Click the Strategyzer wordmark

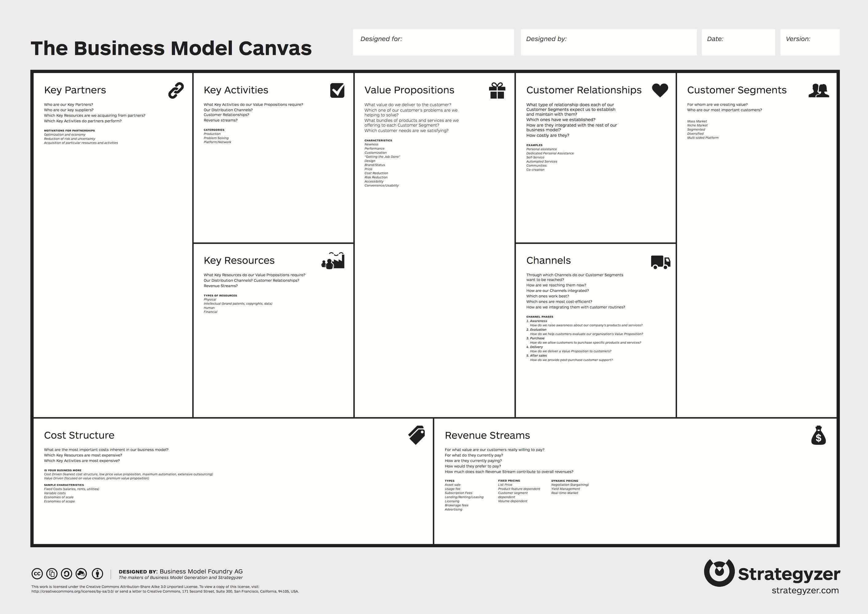789,574
